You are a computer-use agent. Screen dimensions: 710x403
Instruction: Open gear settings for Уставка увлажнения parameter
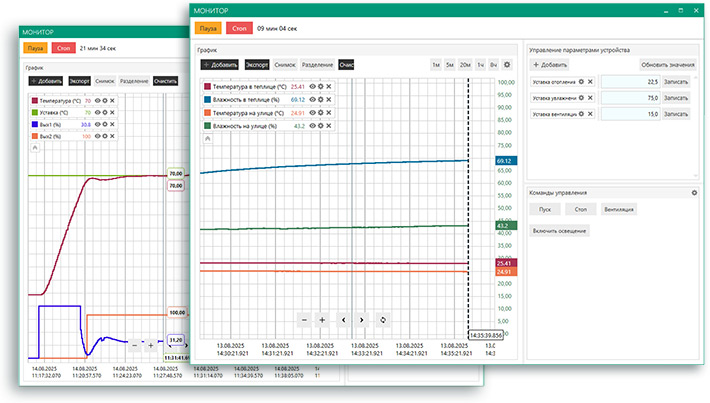click(581, 98)
